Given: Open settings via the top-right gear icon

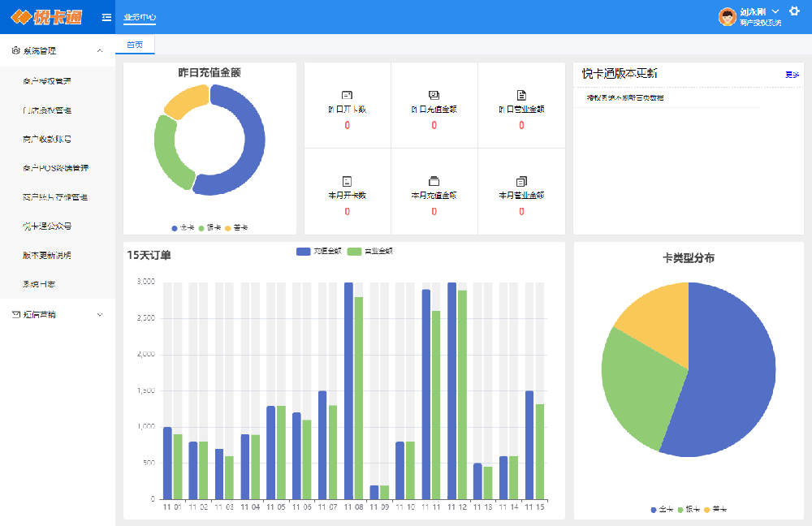Looking at the screenshot, I should pyautogui.click(x=794, y=11).
